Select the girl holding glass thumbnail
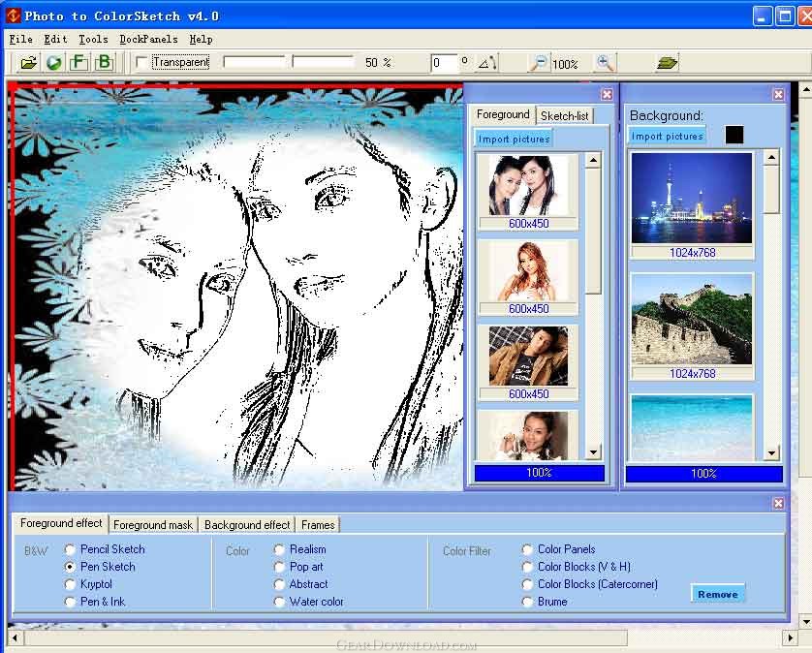Screen dimensions: 812x653 [528, 436]
